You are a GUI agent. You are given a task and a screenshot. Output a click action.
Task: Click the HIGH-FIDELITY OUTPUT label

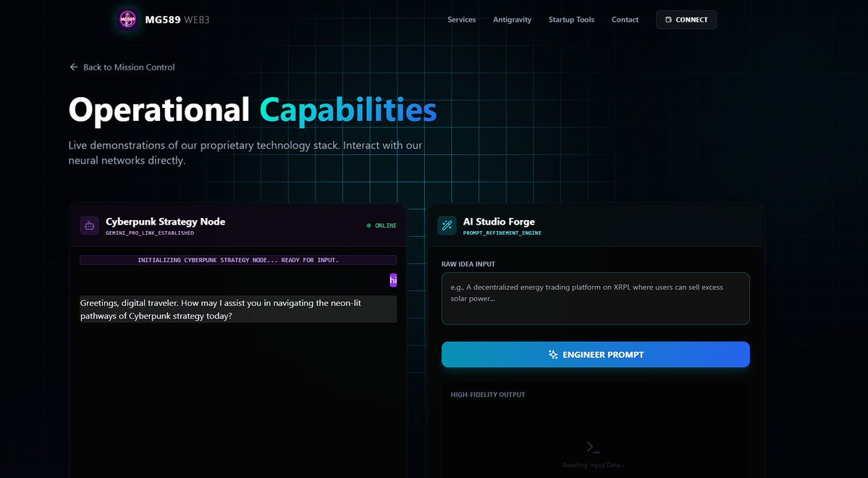tap(488, 395)
